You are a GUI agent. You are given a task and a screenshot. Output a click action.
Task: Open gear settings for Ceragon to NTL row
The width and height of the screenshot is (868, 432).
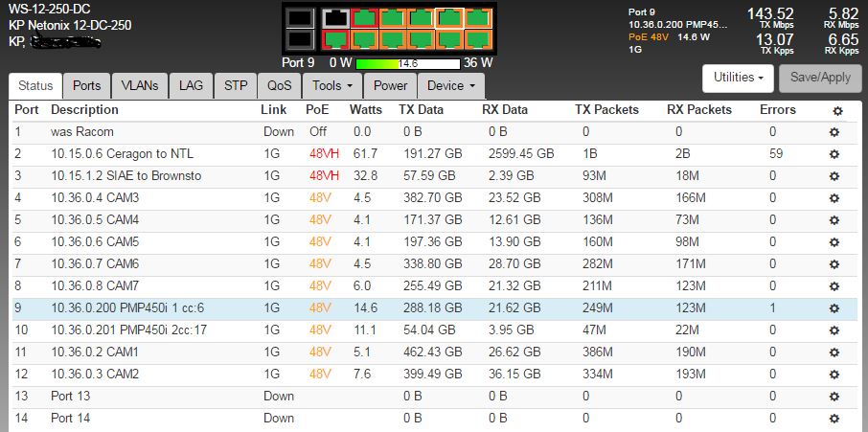pyautogui.click(x=834, y=153)
